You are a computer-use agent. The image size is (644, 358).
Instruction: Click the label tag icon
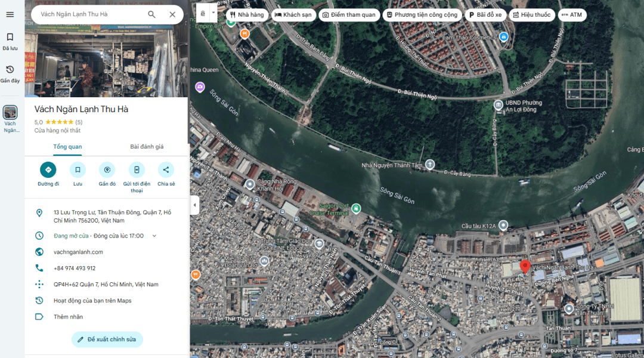coord(39,317)
